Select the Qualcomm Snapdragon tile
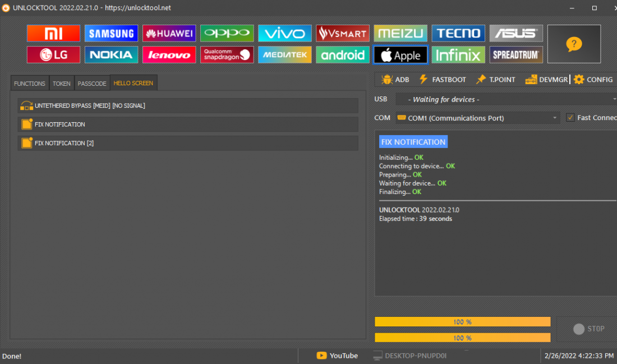This screenshot has width=617, height=364. click(x=227, y=55)
